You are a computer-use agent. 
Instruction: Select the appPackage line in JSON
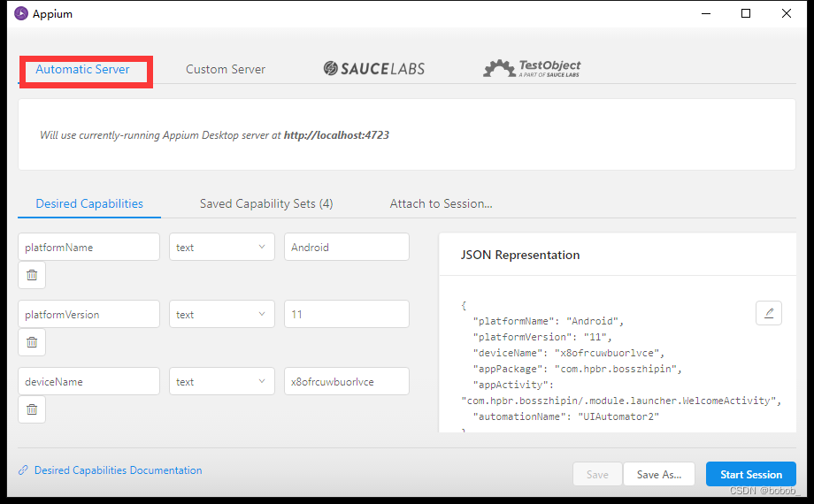577,369
